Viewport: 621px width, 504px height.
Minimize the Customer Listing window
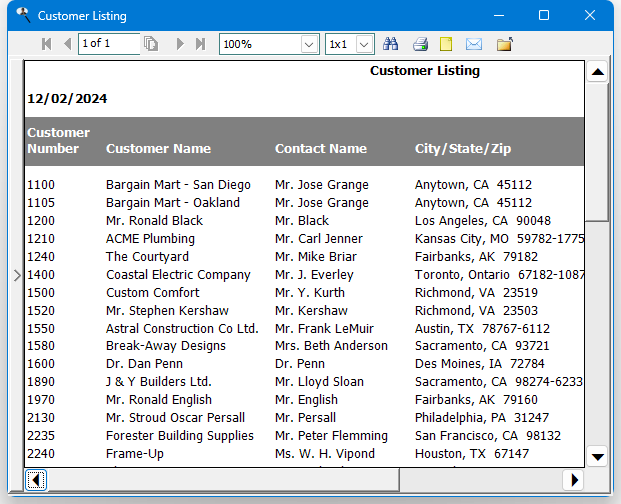499,15
